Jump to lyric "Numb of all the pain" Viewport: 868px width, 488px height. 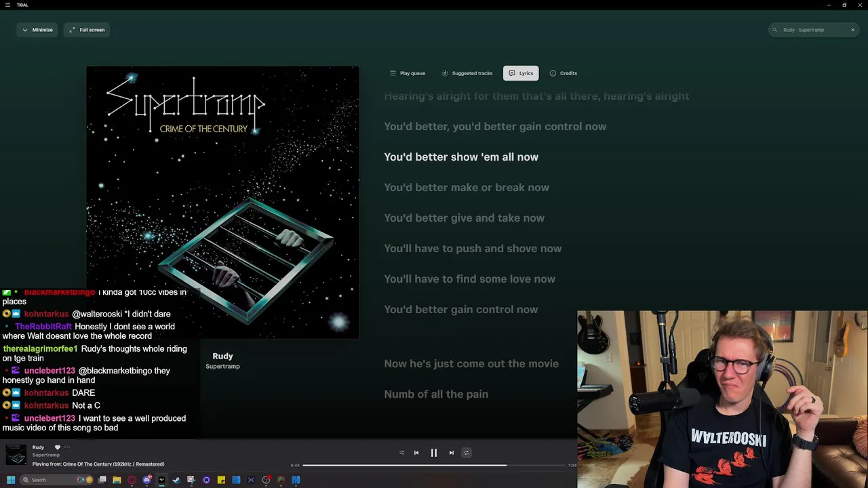[436, 394]
